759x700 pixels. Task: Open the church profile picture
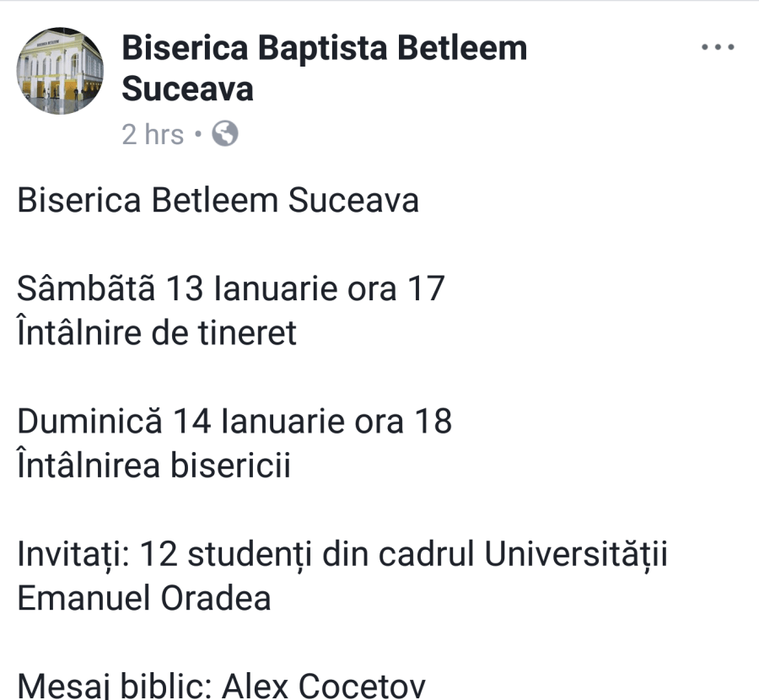pyautogui.click(x=60, y=72)
